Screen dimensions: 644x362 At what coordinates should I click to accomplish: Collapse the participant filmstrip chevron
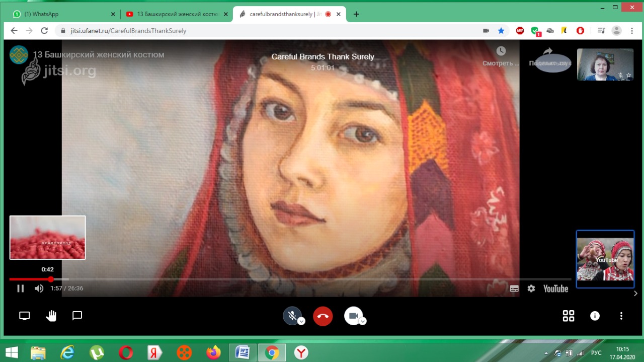point(635,294)
